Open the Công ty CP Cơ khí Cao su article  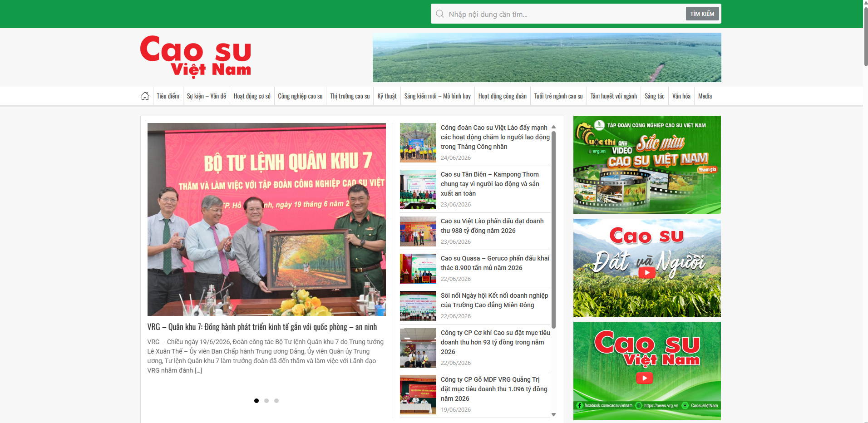[x=495, y=342]
